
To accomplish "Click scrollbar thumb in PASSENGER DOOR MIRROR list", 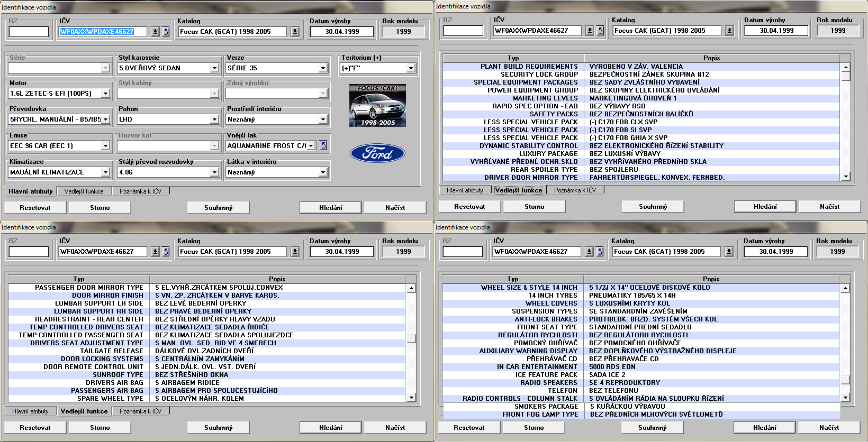I will tap(411, 339).
